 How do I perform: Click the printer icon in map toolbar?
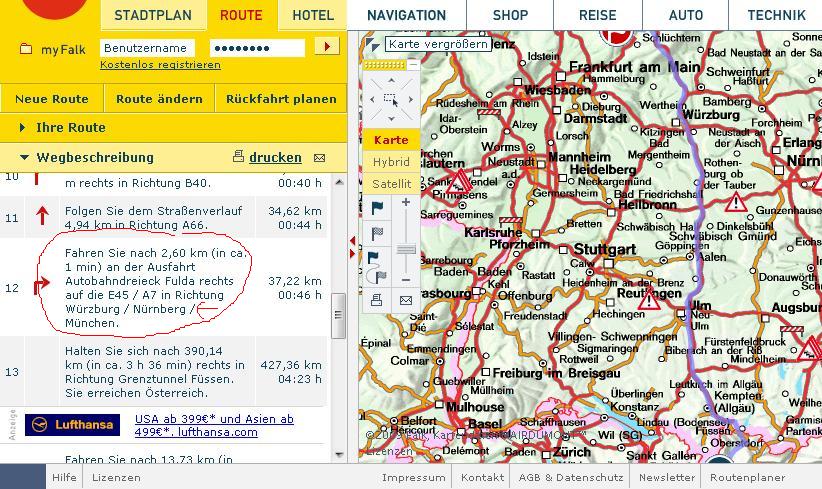pos(377,300)
